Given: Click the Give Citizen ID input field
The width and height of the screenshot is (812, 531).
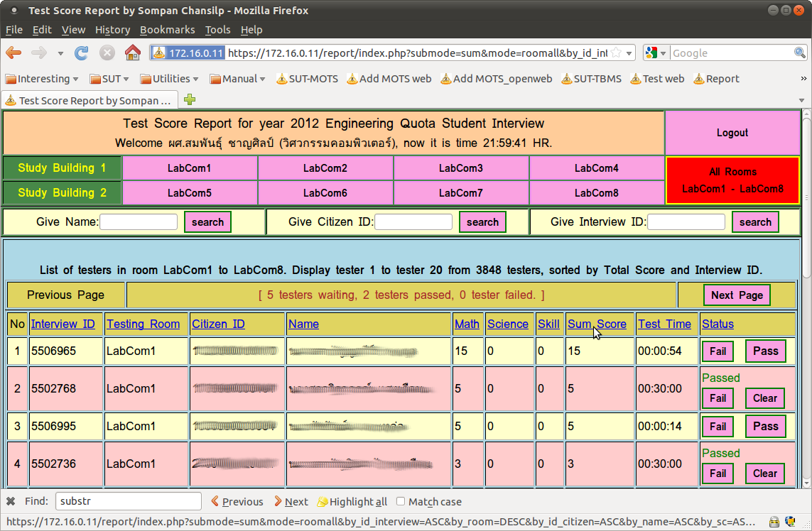Looking at the screenshot, I should 413,222.
